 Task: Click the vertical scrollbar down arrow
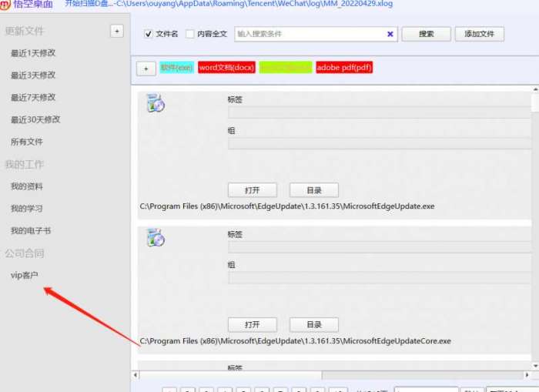(535, 366)
